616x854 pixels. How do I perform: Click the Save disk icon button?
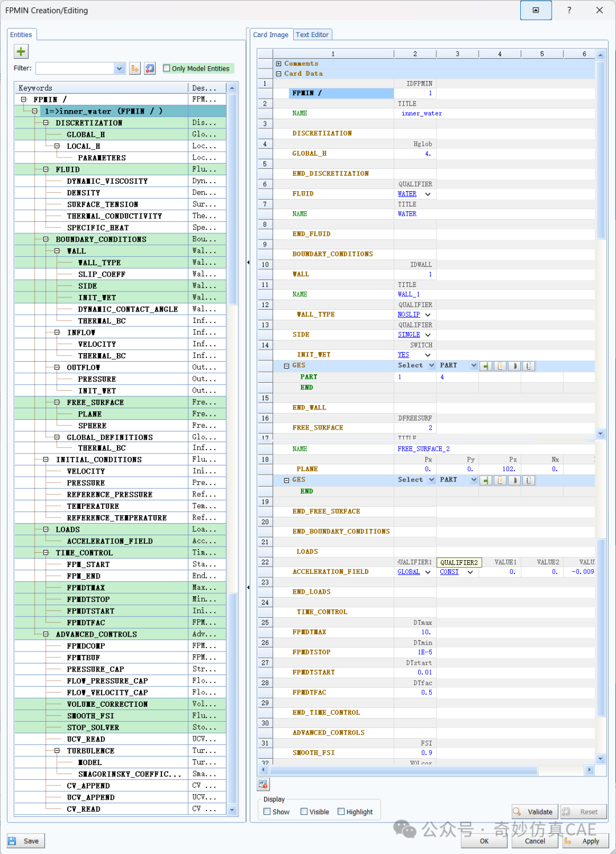tap(26, 841)
